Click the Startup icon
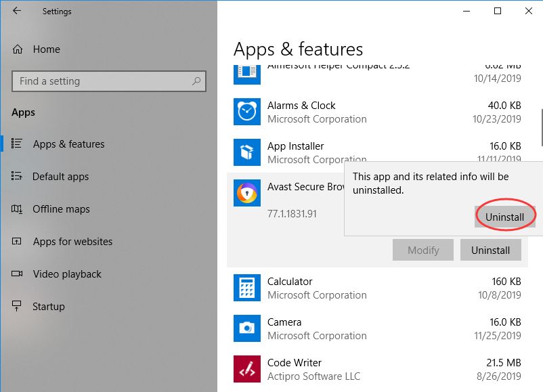Viewport: 543px width, 392px height. click(x=17, y=306)
